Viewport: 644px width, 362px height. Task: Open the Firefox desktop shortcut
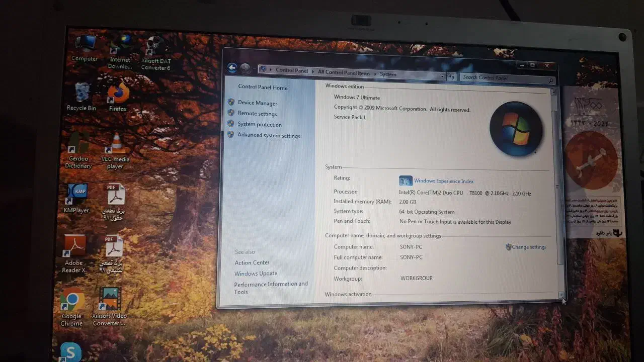(x=118, y=94)
